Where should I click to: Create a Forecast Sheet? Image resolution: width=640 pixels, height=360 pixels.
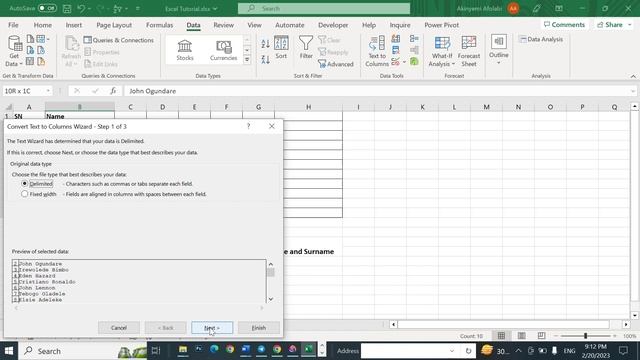[469, 51]
